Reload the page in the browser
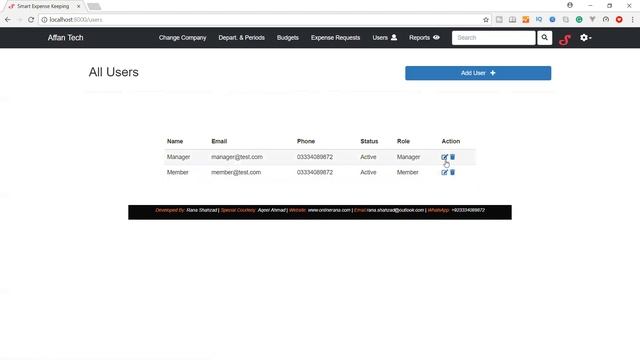Image resolution: width=640 pixels, height=360 pixels. (x=31, y=20)
